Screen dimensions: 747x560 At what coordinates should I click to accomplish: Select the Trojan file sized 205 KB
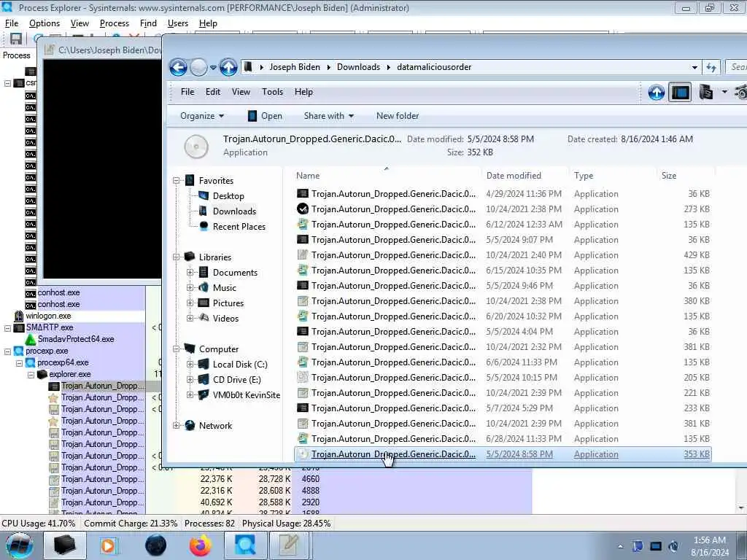(503, 378)
